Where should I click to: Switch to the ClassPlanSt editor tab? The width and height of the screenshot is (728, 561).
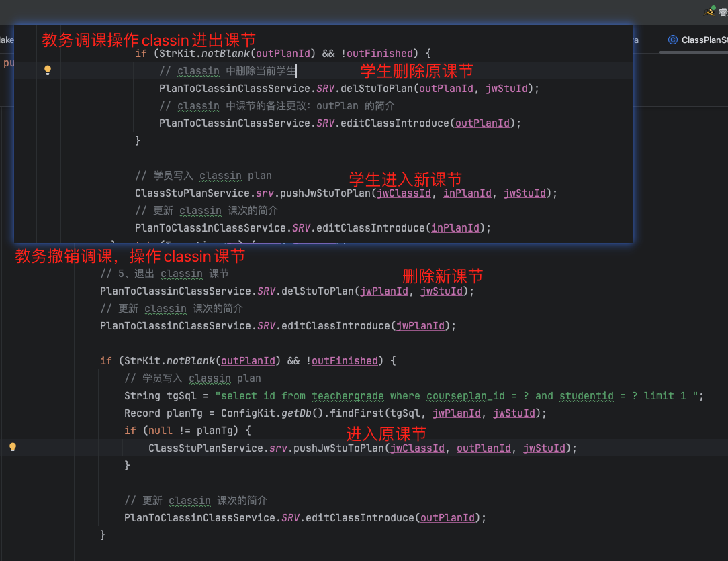click(x=696, y=40)
